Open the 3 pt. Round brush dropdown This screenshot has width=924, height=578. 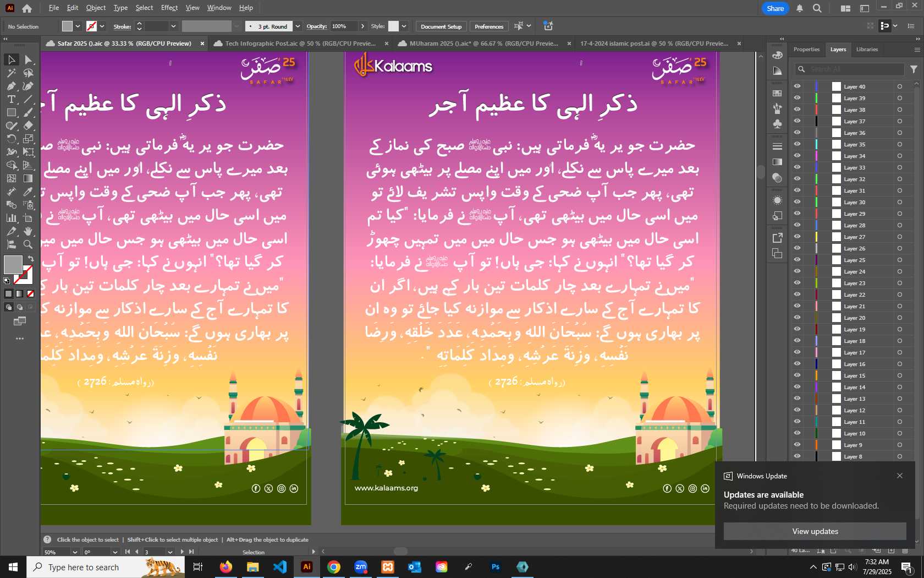(298, 26)
